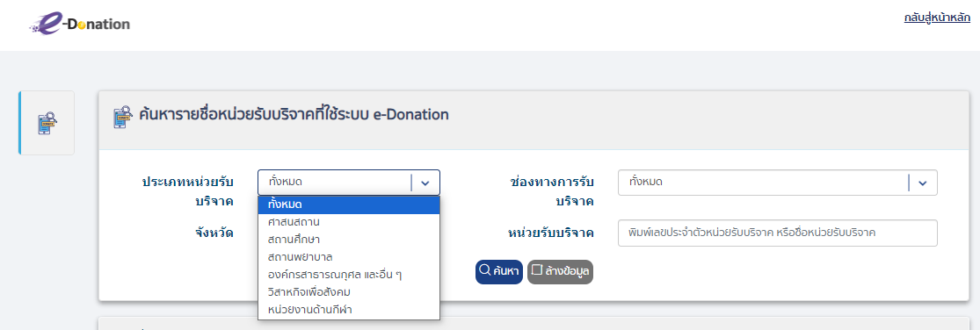The height and width of the screenshot is (330, 980).
Task: Expand ช่องทางการรับบริจาค dropdown chevron
Action: point(923,183)
